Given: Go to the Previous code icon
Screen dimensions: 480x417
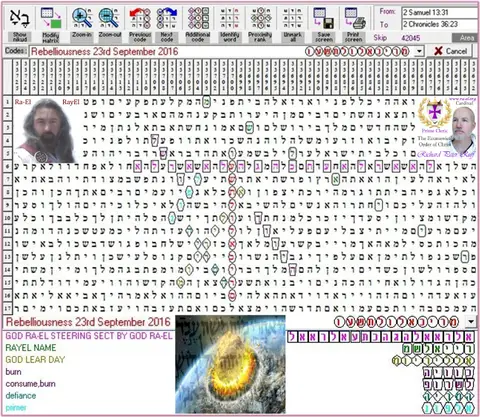Looking at the screenshot, I should [140, 18].
